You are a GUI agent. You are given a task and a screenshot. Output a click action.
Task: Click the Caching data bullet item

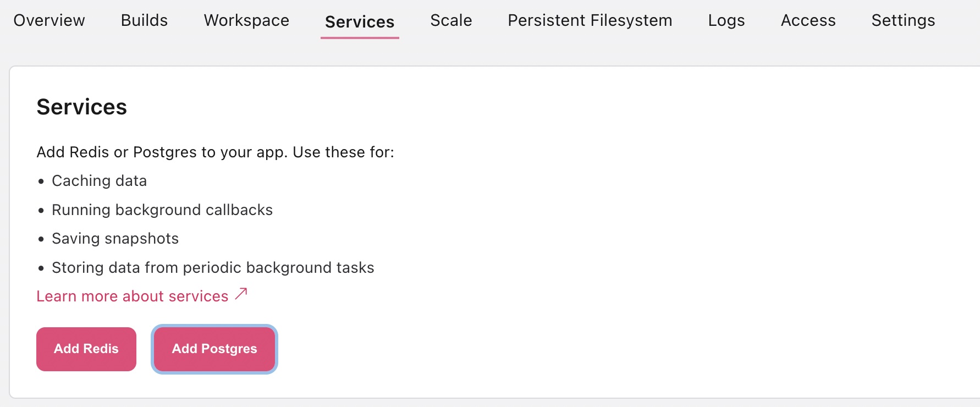coord(99,180)
